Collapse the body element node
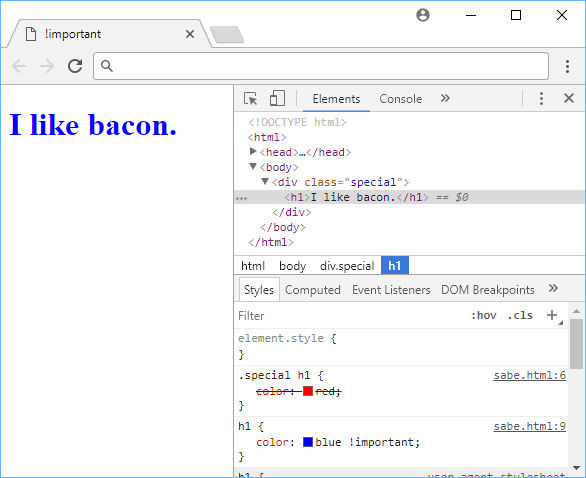The height and width of the screenshot is (478, 586). click(253, 166)
